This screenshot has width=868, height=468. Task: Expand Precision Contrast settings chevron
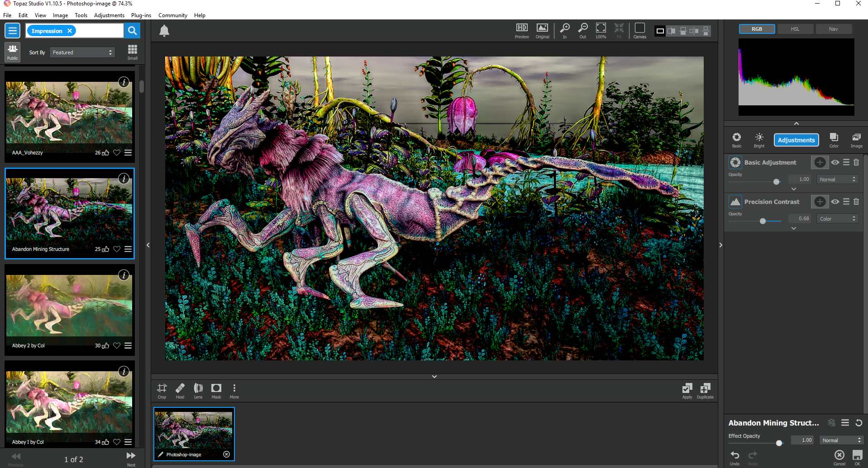pyautogui.click(x=794, y=228)
